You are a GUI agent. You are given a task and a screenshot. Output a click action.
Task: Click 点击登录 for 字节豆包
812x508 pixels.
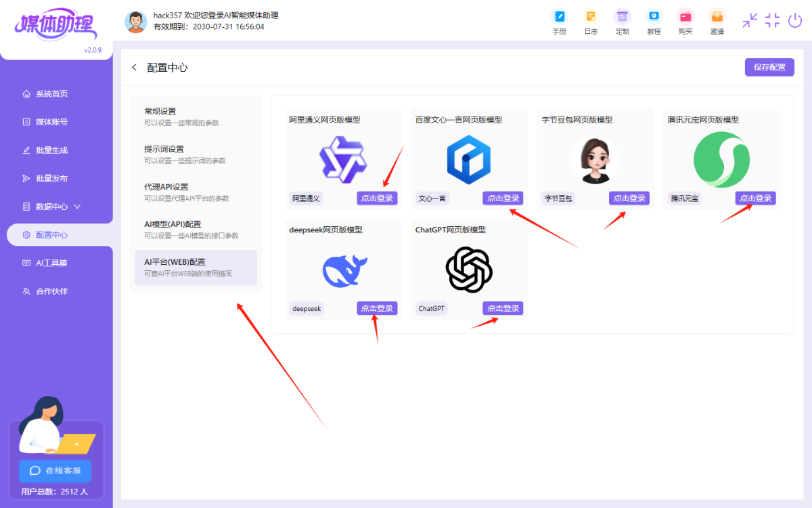pyautogui.click(x=629, y=198)
